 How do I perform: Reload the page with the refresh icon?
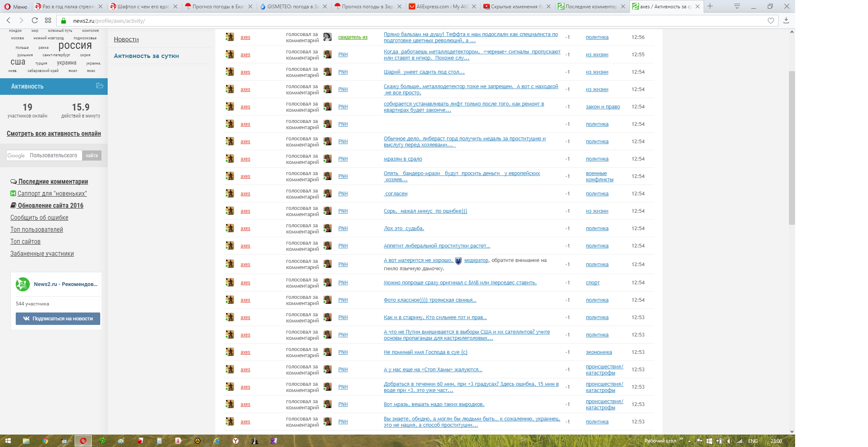(x=35, y=20)
